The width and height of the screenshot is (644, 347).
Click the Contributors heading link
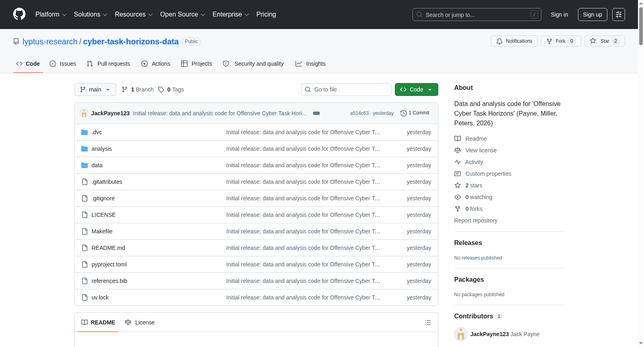click(x=478, y=316)
